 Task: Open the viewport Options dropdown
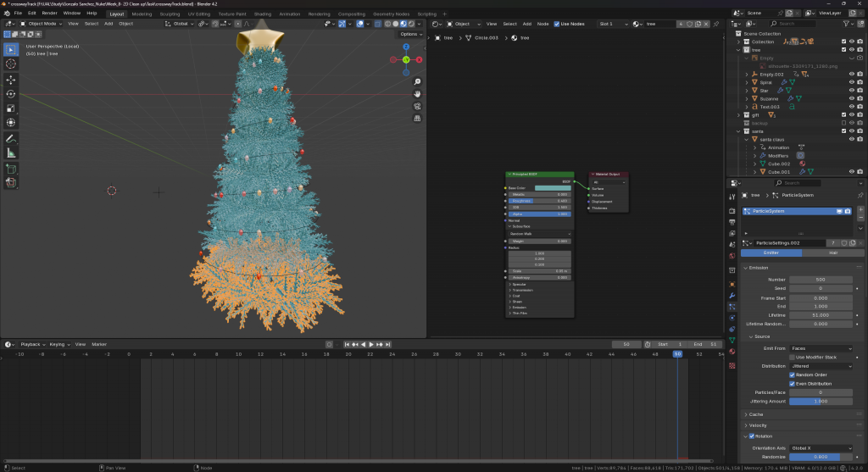411,34
